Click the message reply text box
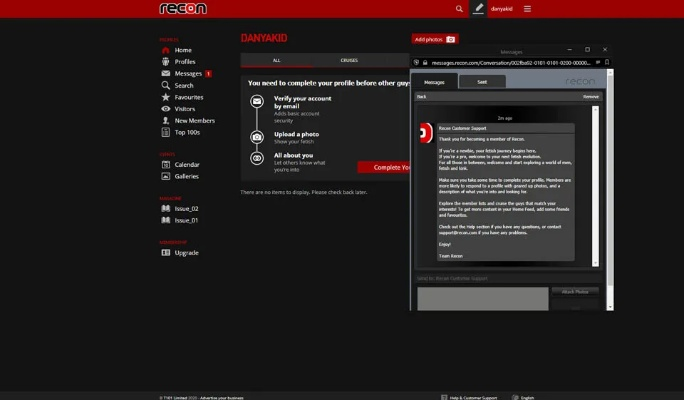Image resolution: width=684 pixels, height=400 pixels. 483,297
